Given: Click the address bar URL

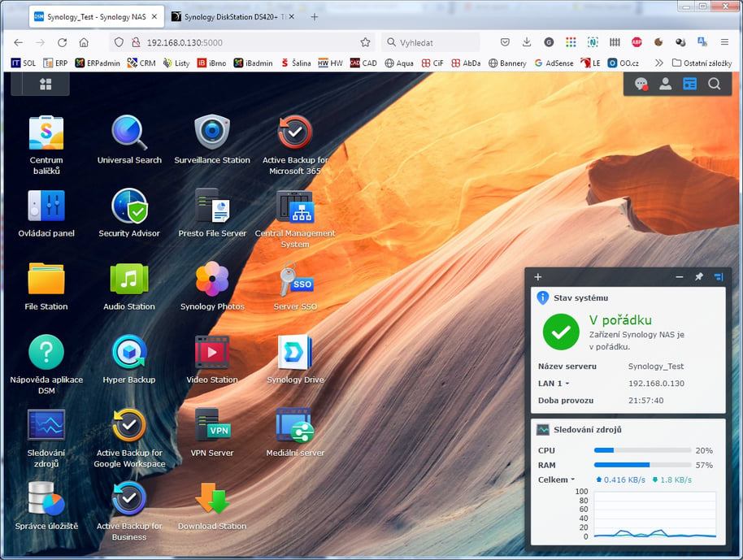Looking at the screenshot, I should 185,42.
